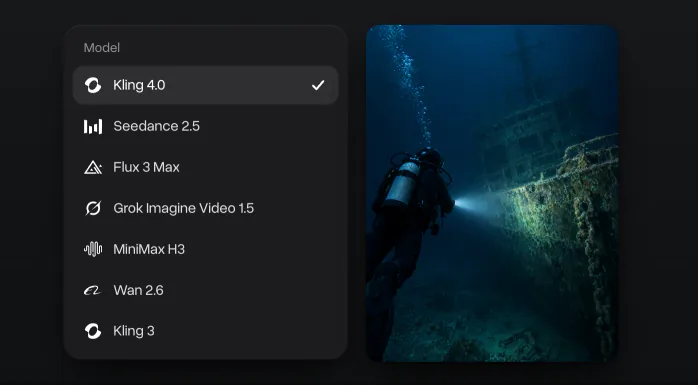This screenshot has height=385, width=698.
Task: Click the Flux 3 Max triangle icon
Action: pos(93,167)
